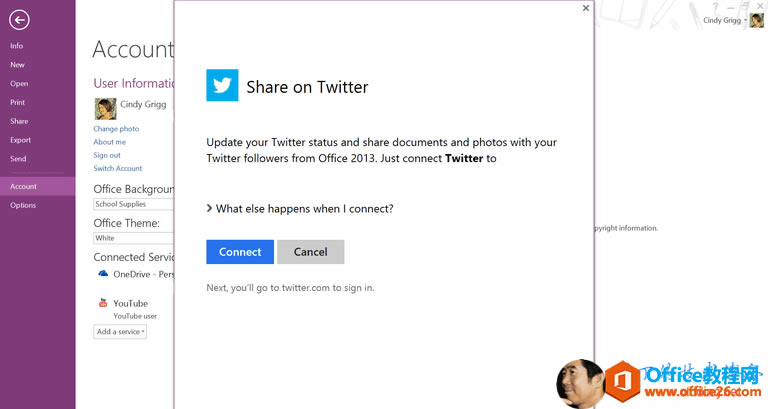Select Export in the sidebar
The height and width of the screenshot is (409, 768).
pyautogui.click(x=21, y=140)
